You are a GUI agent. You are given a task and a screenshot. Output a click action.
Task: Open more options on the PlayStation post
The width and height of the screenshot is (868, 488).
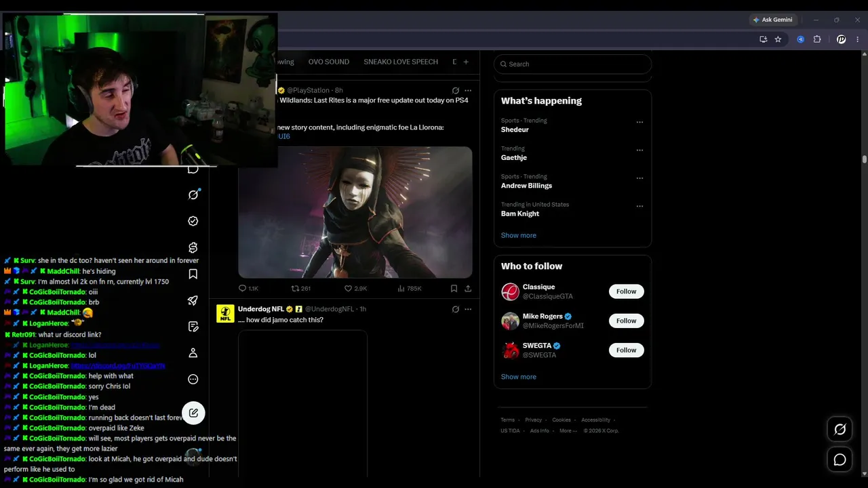tap(468, 90)
